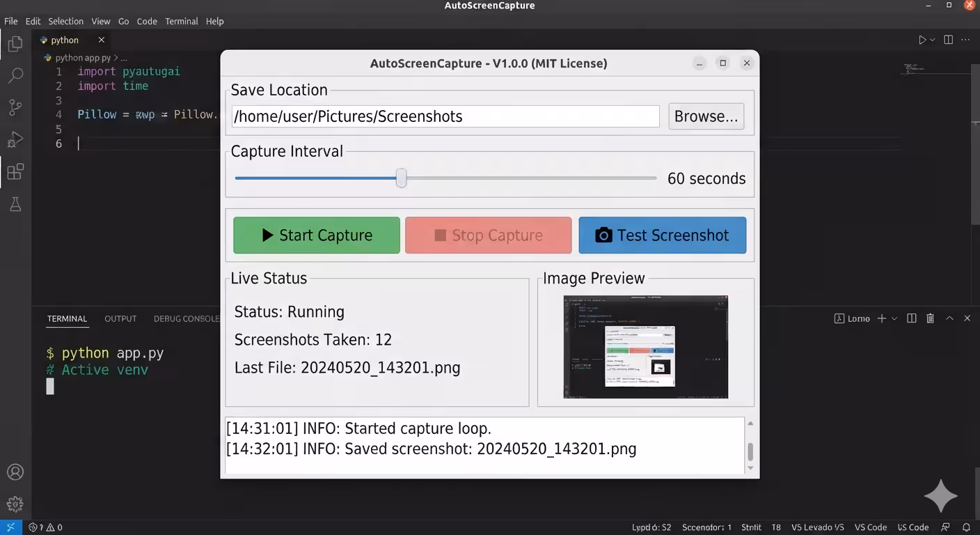The height and width of the screenshot is (535, 980).
Task: Click the Test Screenshot button
Action: [x=663, y=235]
